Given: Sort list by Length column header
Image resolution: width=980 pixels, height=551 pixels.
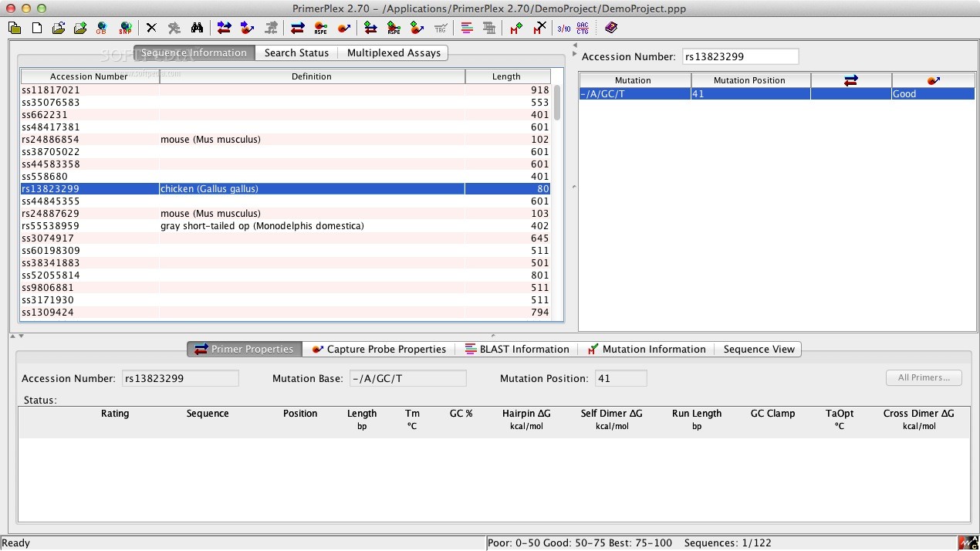Looking at the screenshot, I should click(x=506, y=76).
